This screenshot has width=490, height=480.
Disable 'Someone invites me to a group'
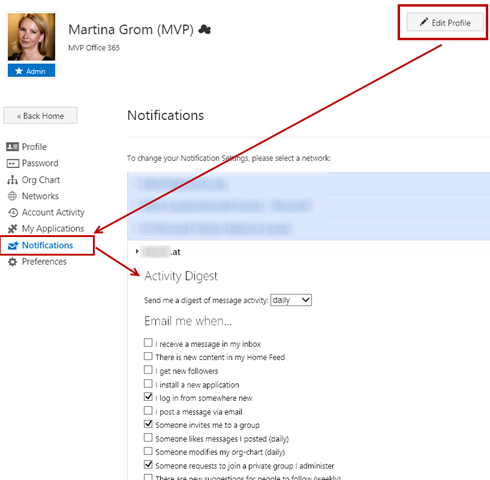pos(148,424)
